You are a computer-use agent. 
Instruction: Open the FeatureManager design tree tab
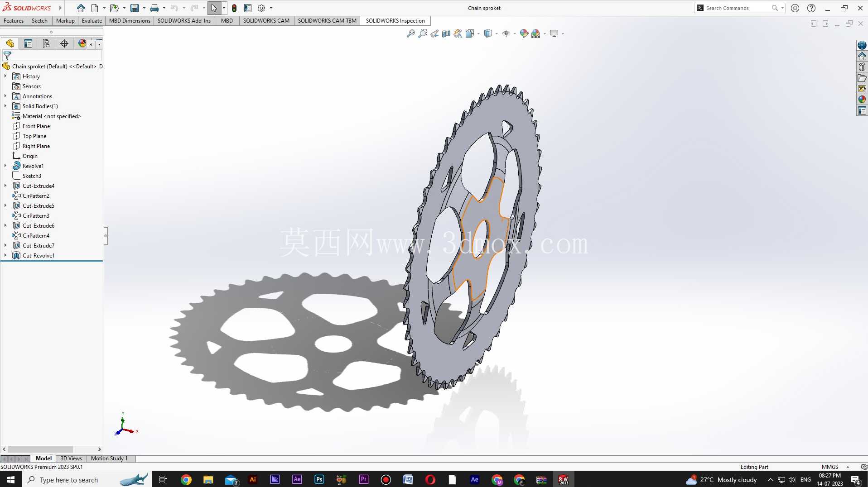coord(10,43)
